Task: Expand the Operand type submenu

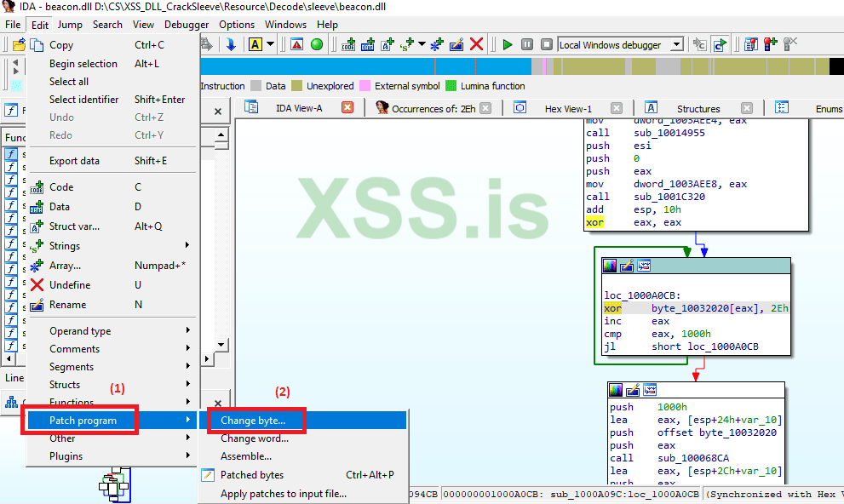Action: click(x=187, y=330)
